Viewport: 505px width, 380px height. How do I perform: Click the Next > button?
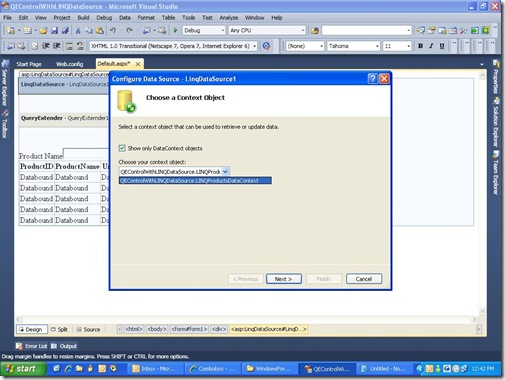click(284, 279)
